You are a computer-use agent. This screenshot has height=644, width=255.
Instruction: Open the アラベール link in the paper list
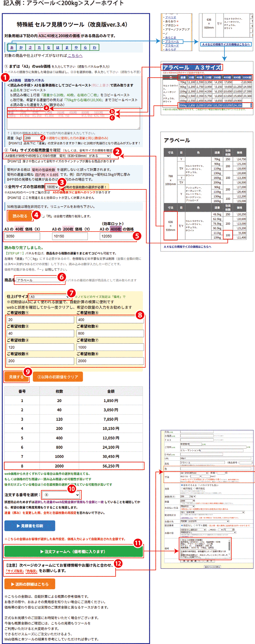[x=172, y=41]
